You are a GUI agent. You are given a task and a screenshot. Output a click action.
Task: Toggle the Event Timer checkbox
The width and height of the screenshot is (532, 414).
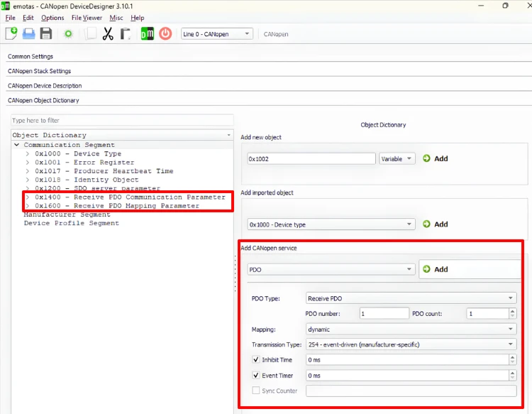coord(256,375)
